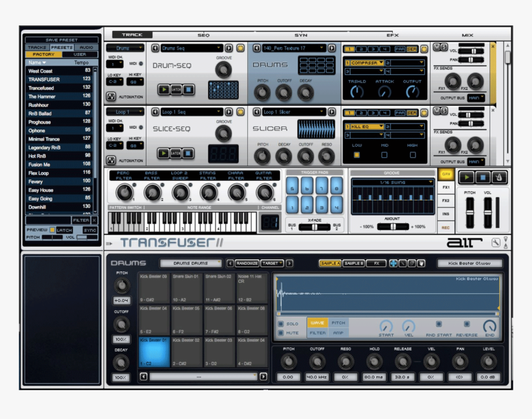
Task: Click the Sync button in preview section
Action: click(x=90, y=230)
